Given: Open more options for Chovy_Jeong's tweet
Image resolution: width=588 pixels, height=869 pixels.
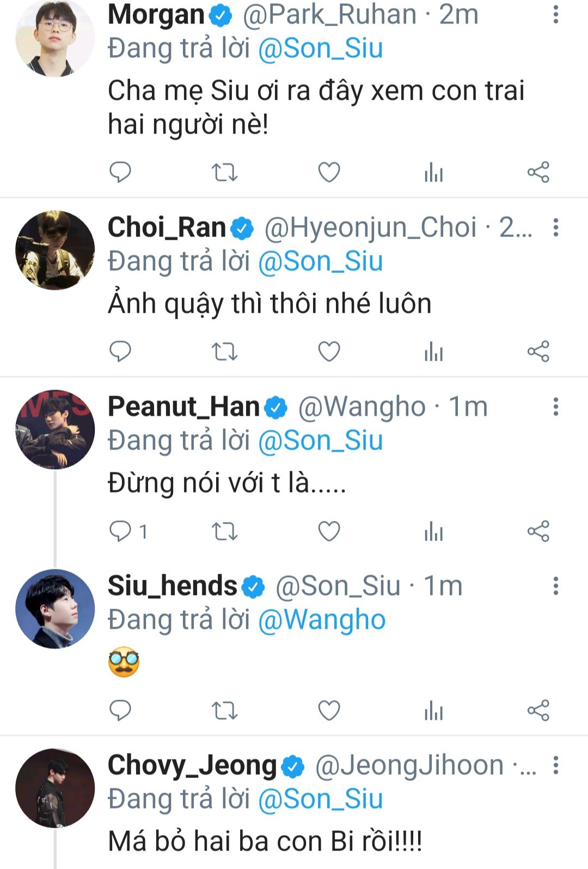Looking at the screenshot, I should pos(555,765).
